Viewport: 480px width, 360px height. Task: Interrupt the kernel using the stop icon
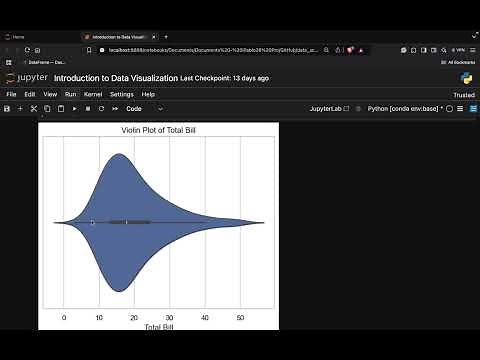[88, 109]
